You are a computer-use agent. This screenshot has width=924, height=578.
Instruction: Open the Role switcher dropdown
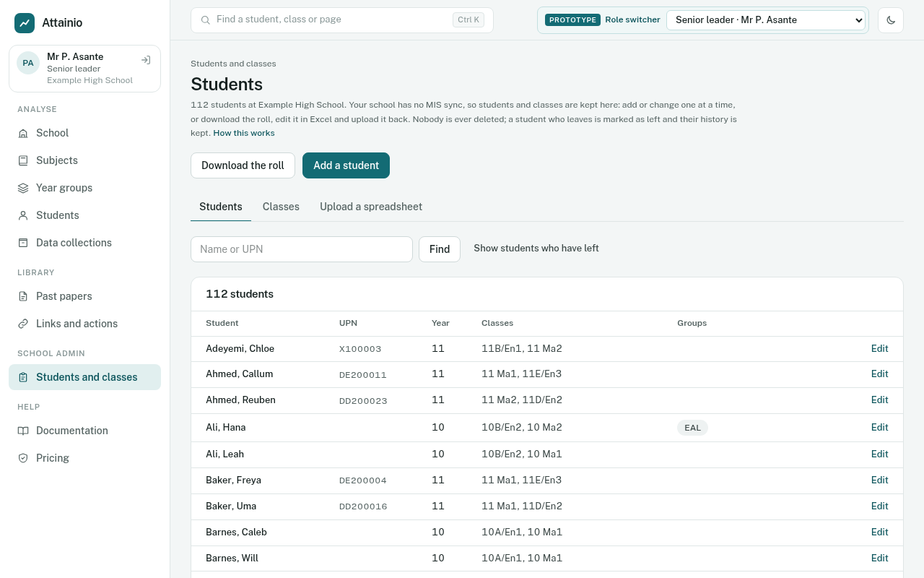coord(766,20)
